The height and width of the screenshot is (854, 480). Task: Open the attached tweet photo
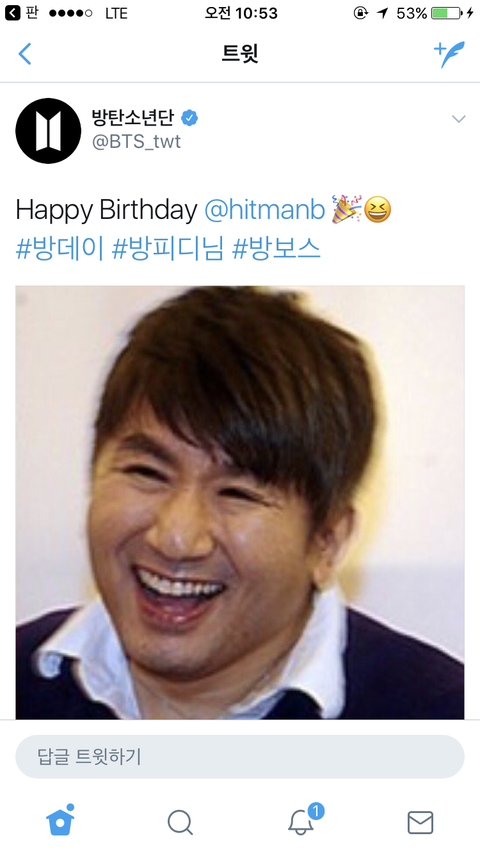click(x=240, y=502)
